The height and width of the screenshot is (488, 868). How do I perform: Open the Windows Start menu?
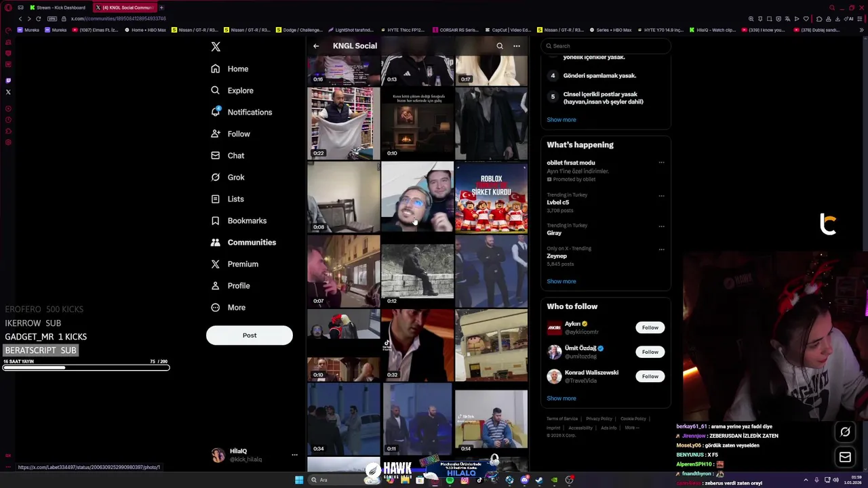click(299, 480)
